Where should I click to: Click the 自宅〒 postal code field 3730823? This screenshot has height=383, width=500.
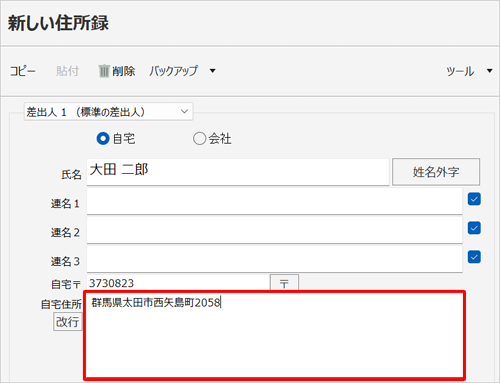[x=178, y=283]
